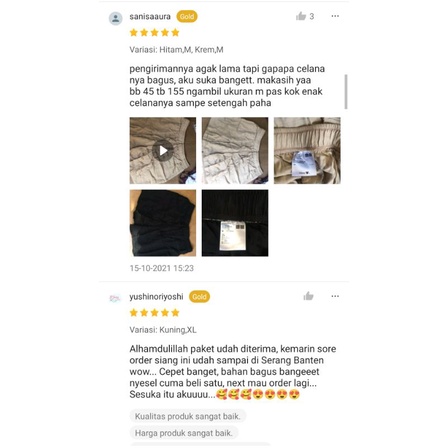The height and width of the screenshot is (448, 448).
Task: Open sanisaaura's profile avatar
Action: coord(116,19)
